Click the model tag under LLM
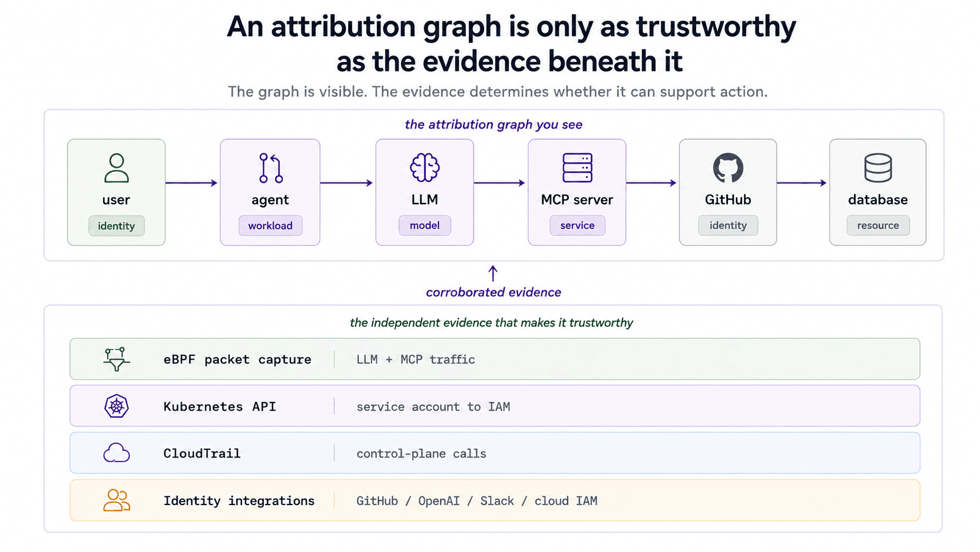 [x=425, y=225]
